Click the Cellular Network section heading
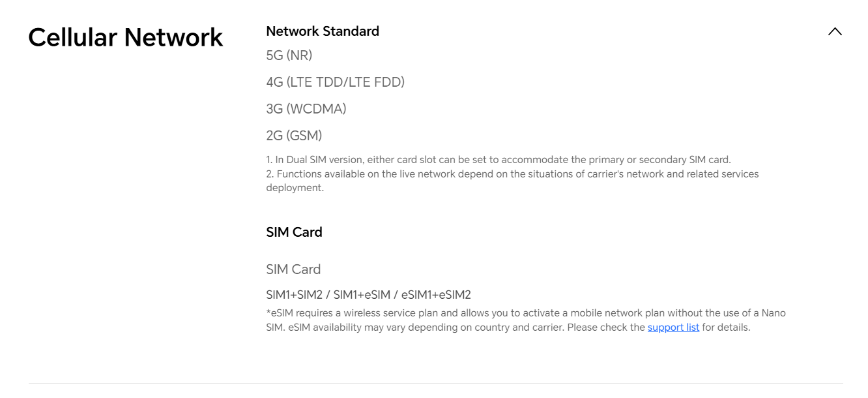868x398 pixels. (x=126, y=38)
